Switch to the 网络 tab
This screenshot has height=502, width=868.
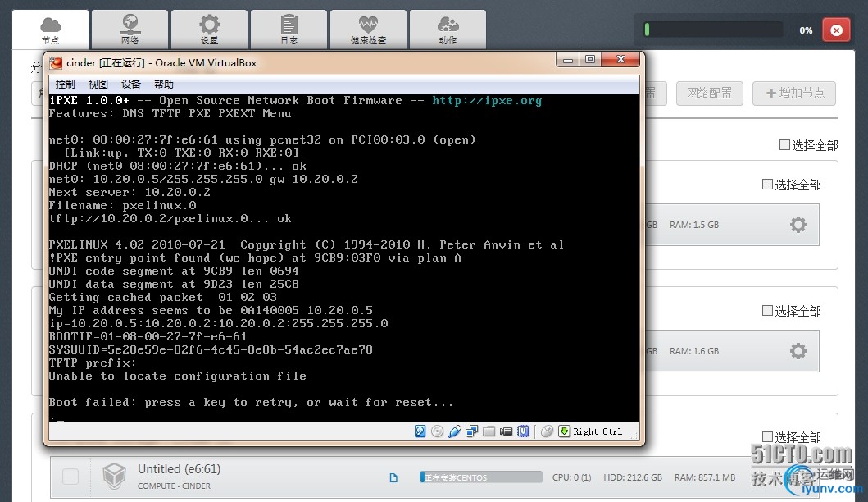point(130,30)
